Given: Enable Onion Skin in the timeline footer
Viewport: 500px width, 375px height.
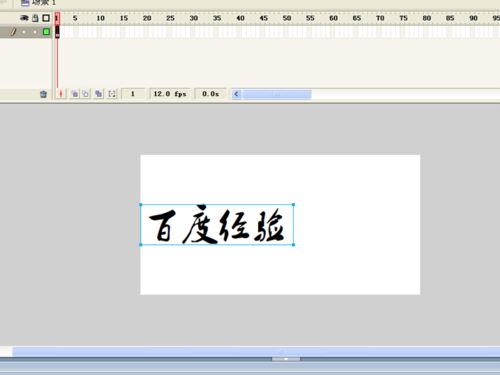Looking at the screenshot, I should point(75,94).
